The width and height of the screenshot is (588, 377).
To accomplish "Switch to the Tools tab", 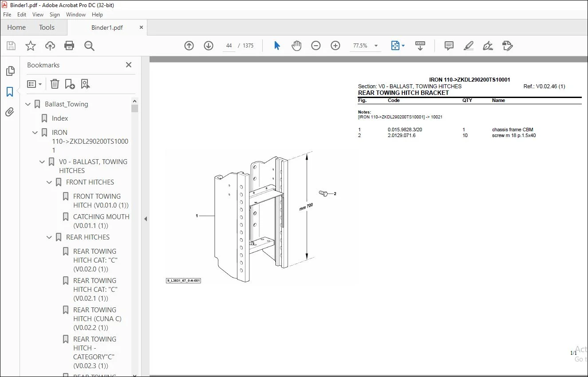I will click(47, 27).
